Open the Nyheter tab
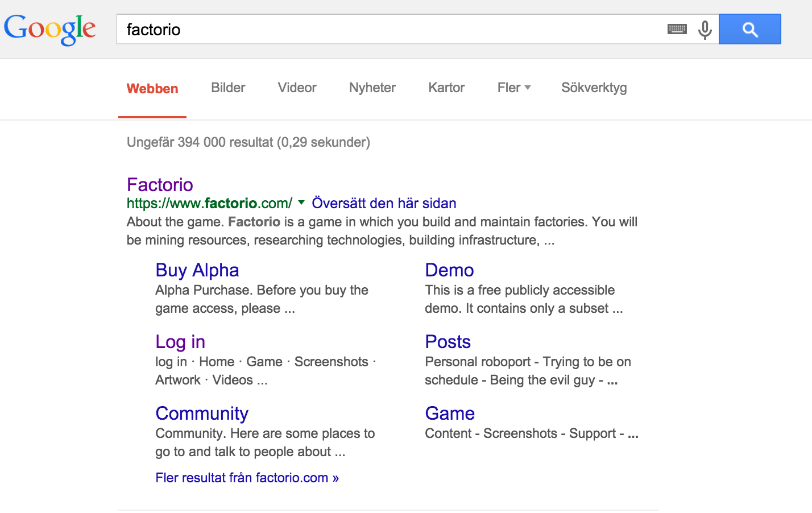This screenshot has width=812, height=513. click(x=372, y=88)
